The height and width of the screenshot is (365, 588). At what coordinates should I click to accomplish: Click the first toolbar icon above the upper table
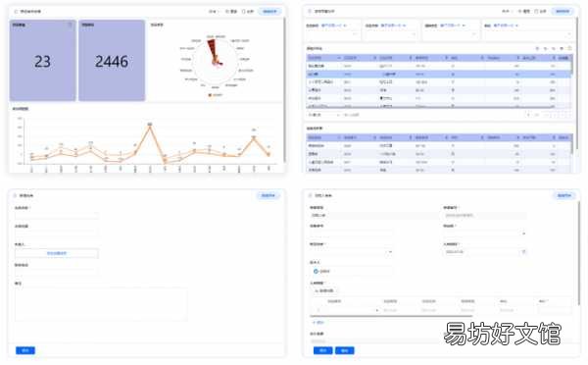point(537,48)
